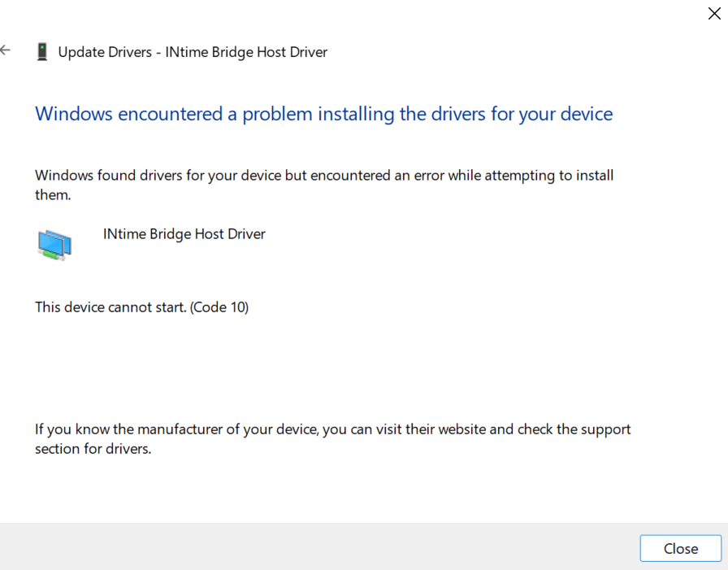Click the gray footer bar beside Close

319,546
